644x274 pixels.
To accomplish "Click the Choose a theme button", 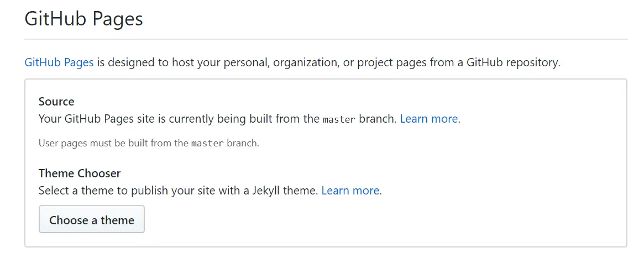I will 92,220.
